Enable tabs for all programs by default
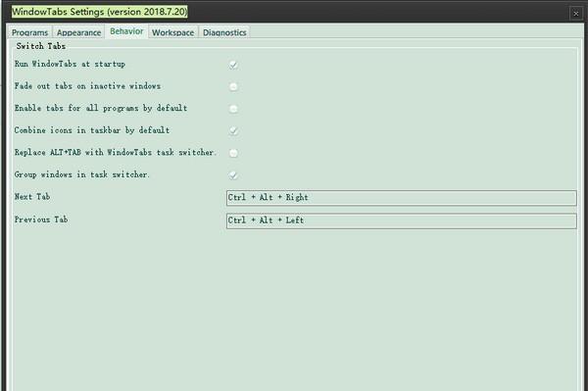 pos(233,109)
